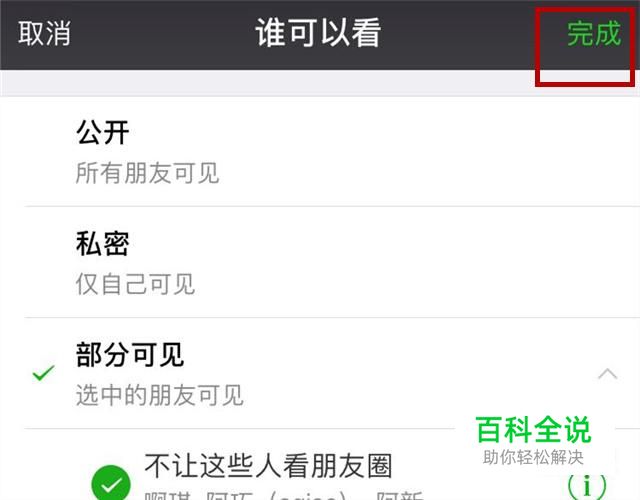Click the empty area right of 私密
Viewport: 640px width, 500px height.
click(x=384, y=244)
